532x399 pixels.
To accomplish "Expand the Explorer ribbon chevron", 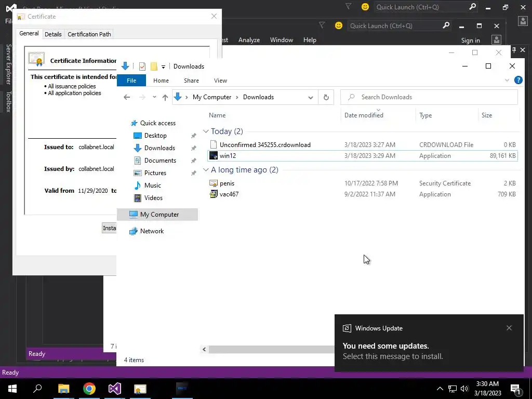I will click(x=507, y=81).
